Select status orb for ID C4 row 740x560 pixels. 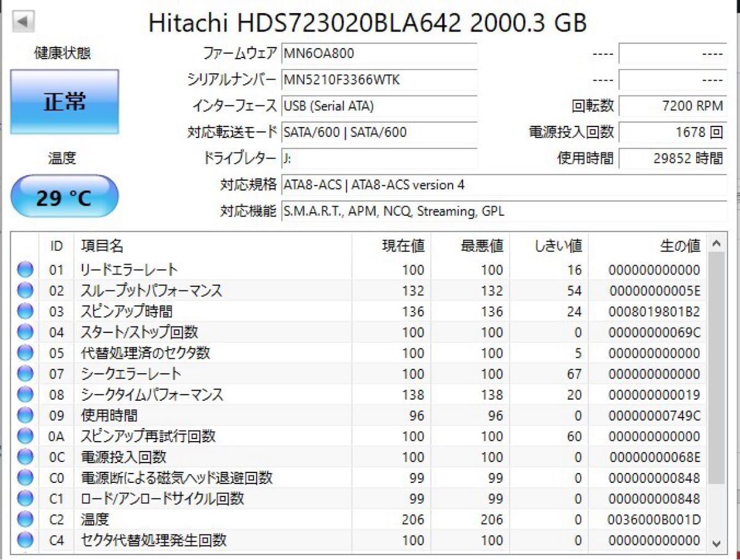pyautogui.click(x=25, y=541)
